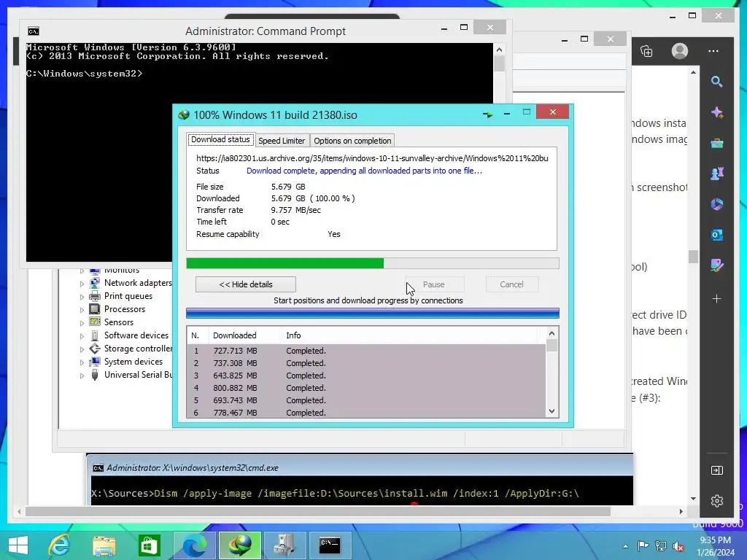Open the Options on completion tab

[x=352, y=141]
